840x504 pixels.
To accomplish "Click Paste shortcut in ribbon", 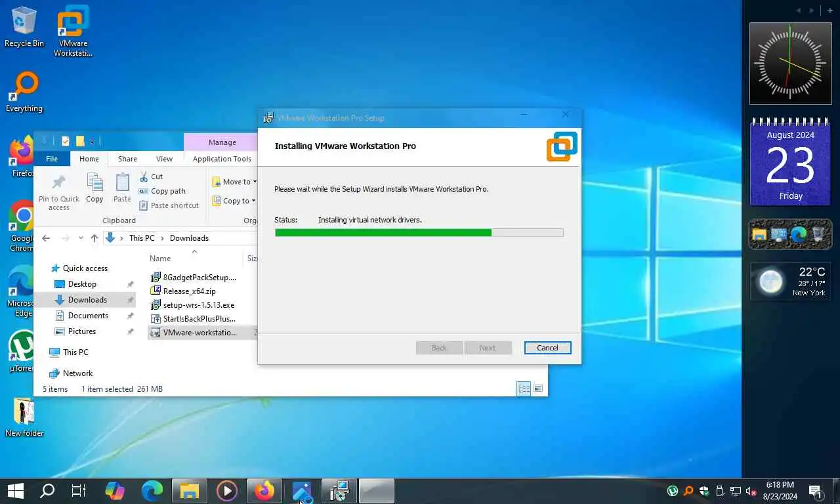I will tap(169, 205).
